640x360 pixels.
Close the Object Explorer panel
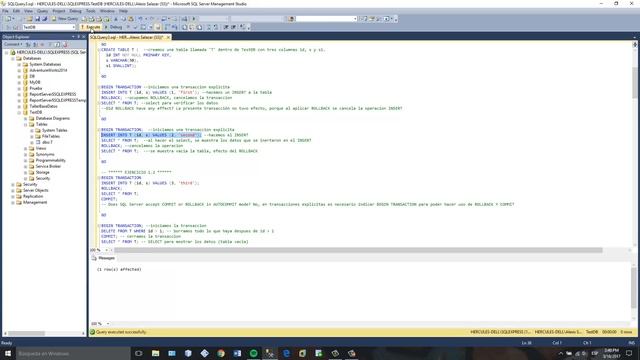[84, 37]
